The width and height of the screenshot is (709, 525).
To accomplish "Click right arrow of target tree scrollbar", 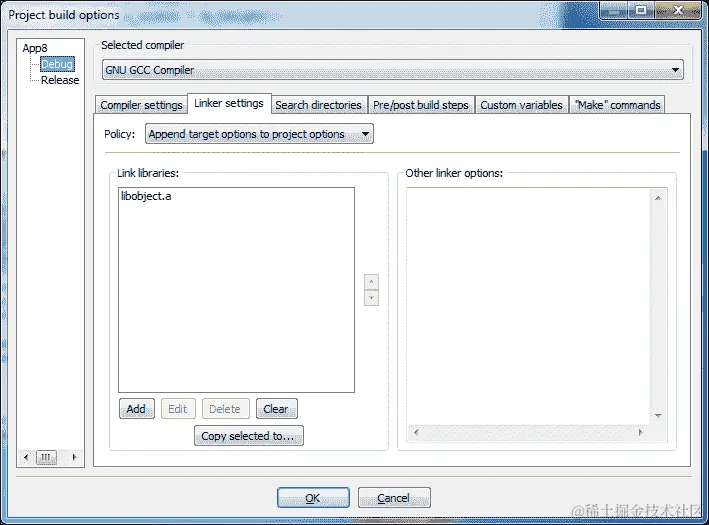I will (x=75, y=457).
